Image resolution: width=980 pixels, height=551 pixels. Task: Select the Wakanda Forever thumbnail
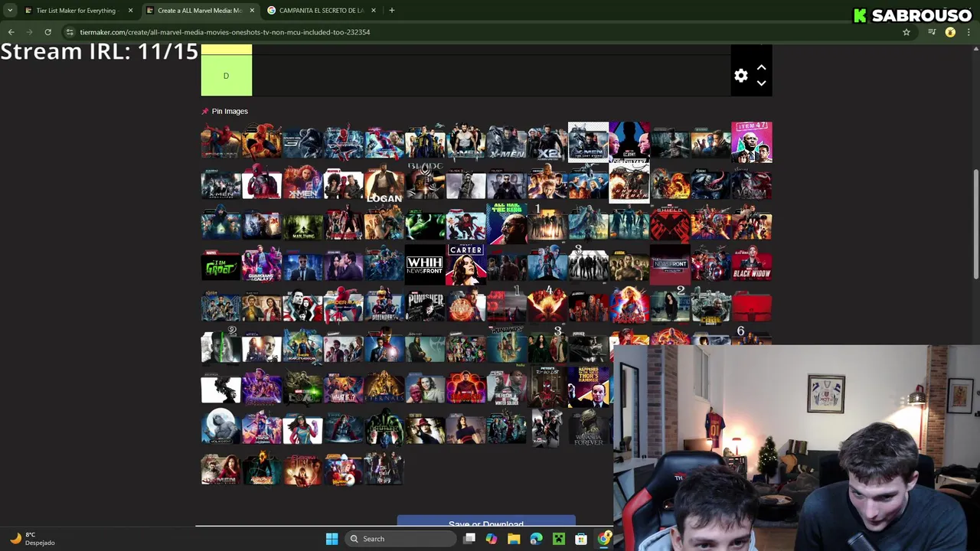[x=588, y=429]
